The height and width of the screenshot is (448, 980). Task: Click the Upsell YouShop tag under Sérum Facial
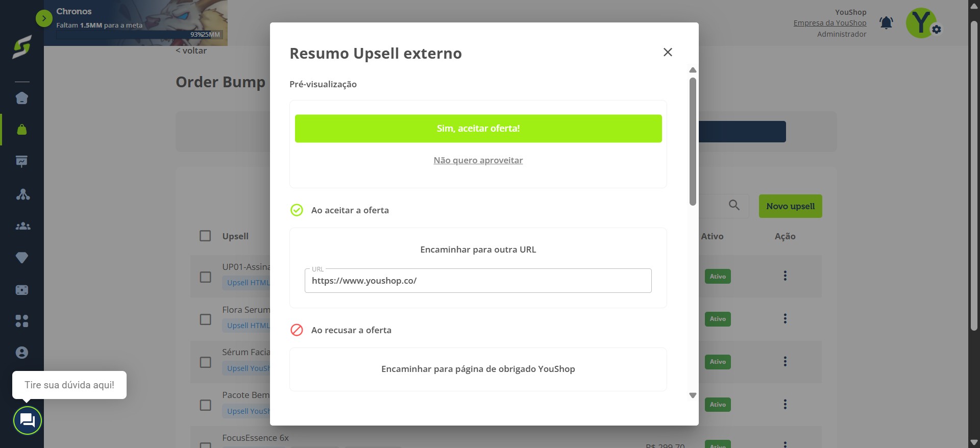[x=247, y=368]
